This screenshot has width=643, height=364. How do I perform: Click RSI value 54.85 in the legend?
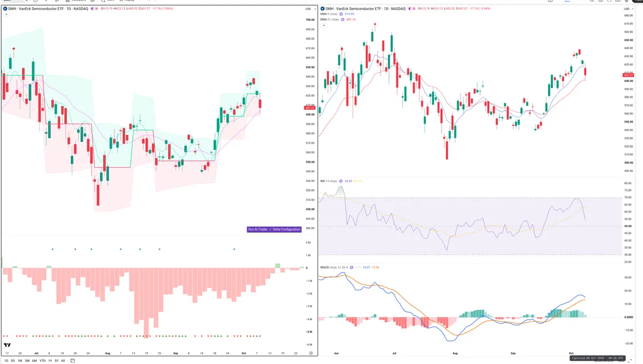point(348,181)
